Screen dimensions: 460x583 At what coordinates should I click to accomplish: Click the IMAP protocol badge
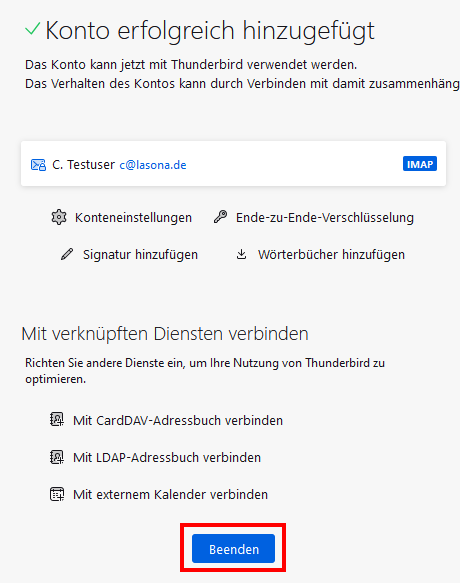click(420, 164)
